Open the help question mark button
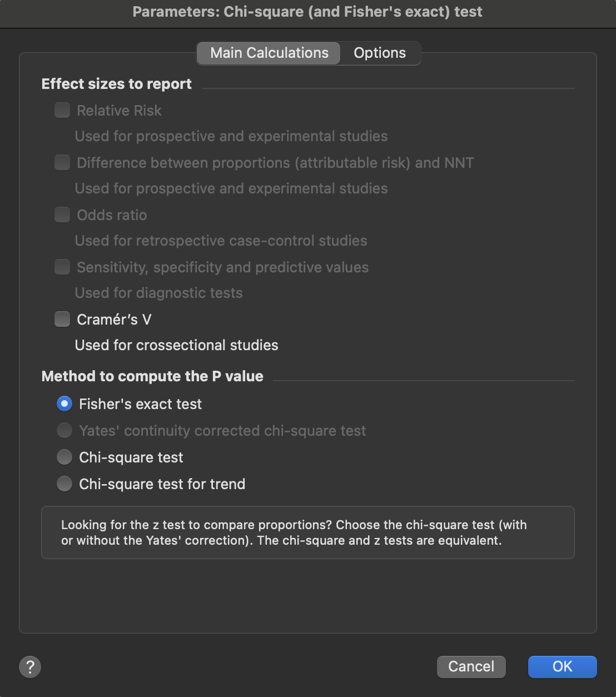 [x=30, y=666]
